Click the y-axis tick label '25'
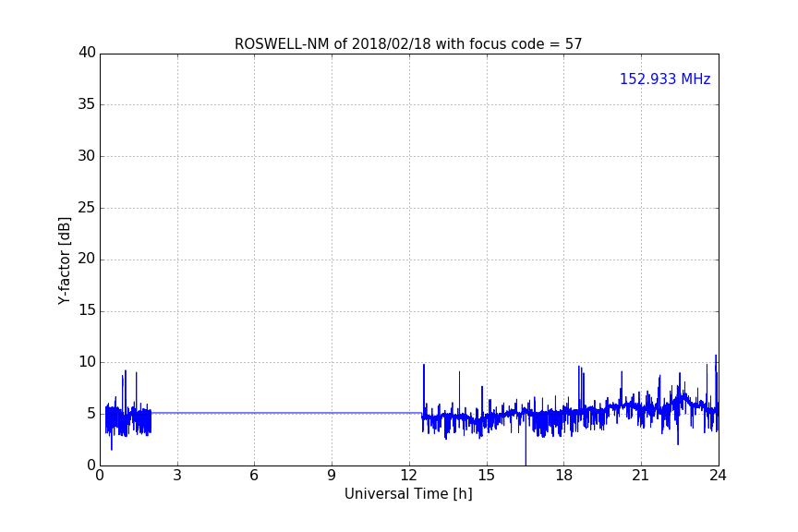This screenshot has height=532, width=798. point(87,208)
